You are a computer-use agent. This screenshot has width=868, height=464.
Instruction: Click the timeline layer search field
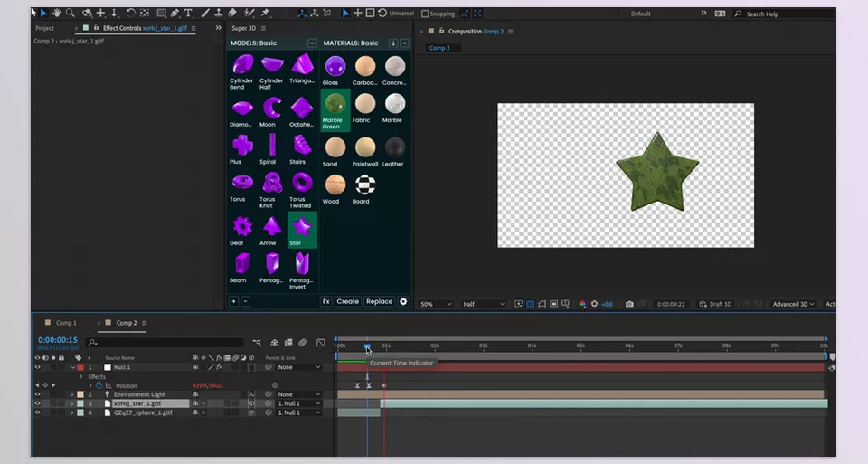165,343
